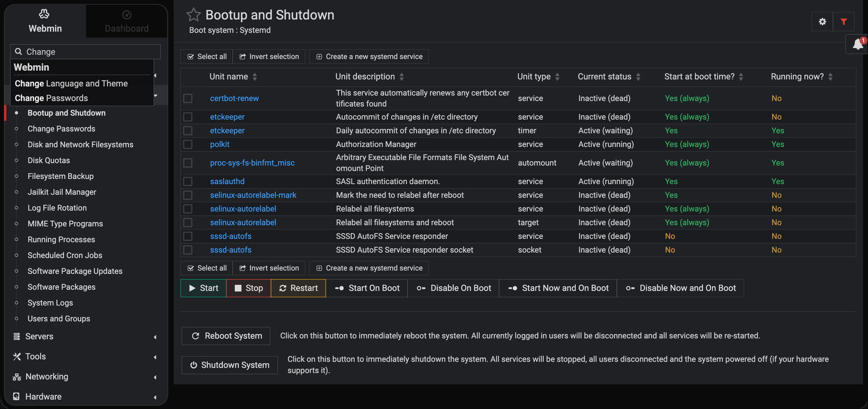
Task: Sort by Running now arrows
Action: pyautogui.click(x=830, y=77)
